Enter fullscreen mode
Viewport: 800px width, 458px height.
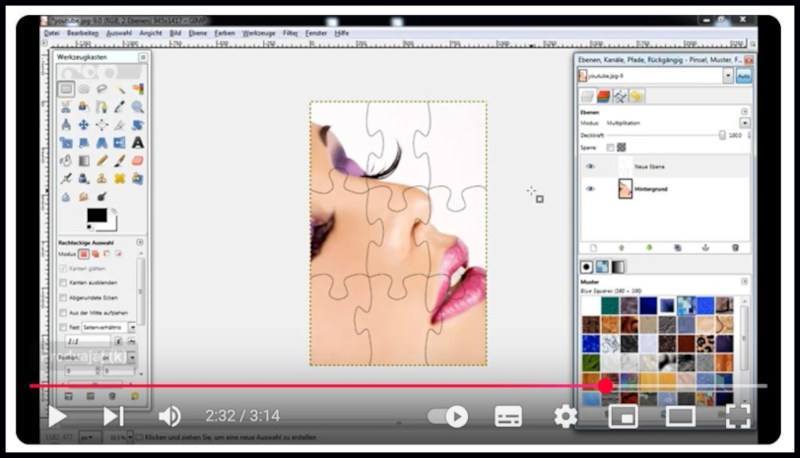click(x=738, y=416)
